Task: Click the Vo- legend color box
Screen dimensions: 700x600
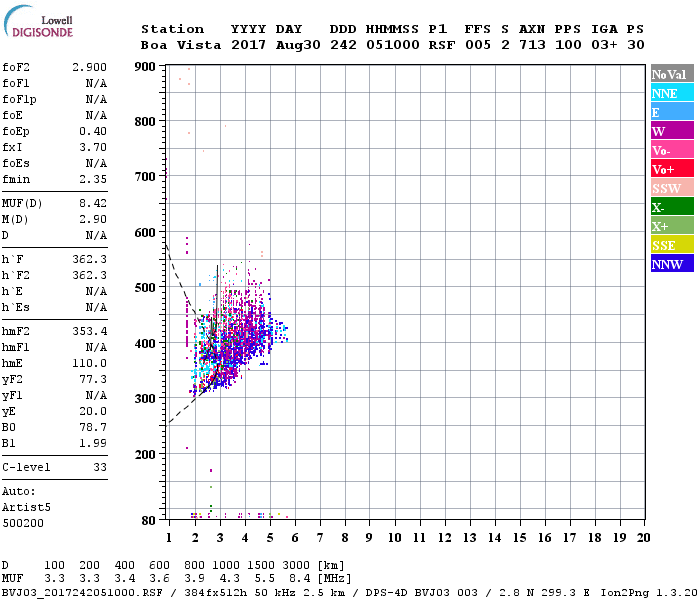Action: pos(672,150)
